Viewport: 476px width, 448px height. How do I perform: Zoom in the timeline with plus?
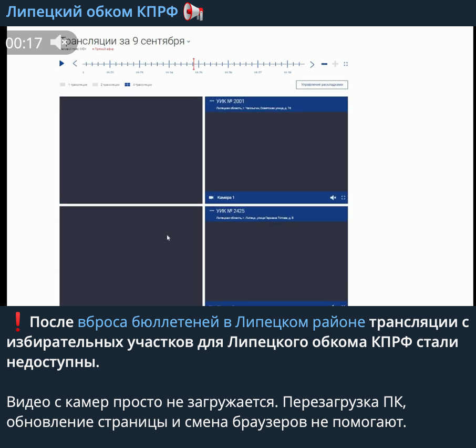pos(335,64)
